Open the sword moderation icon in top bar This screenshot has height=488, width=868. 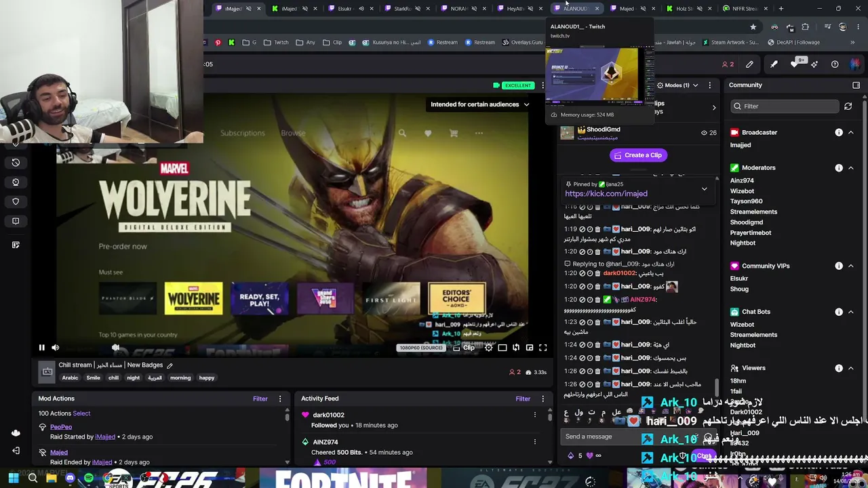[774, 64]
